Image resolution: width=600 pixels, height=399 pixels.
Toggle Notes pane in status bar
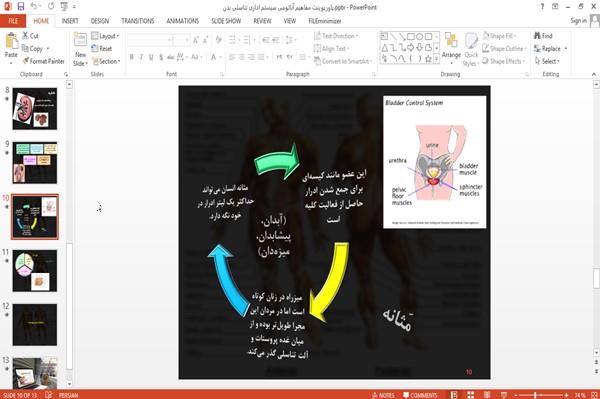[383, 395]
